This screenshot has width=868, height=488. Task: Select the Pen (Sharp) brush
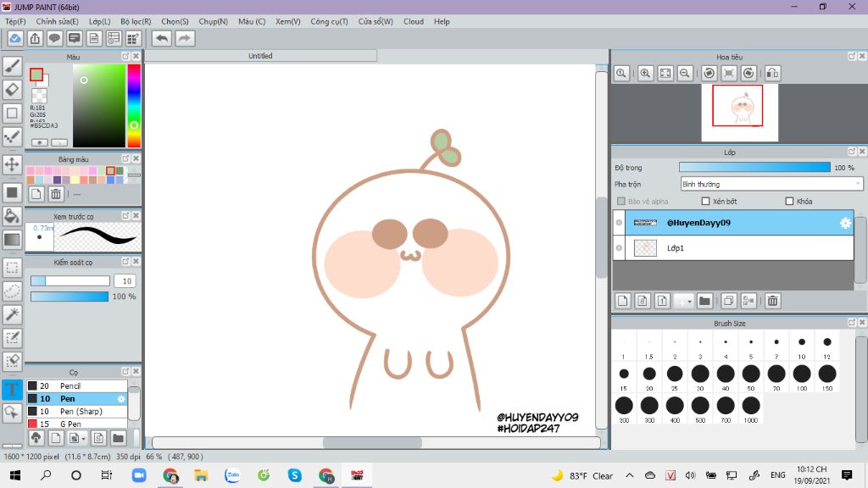[77, 411]
